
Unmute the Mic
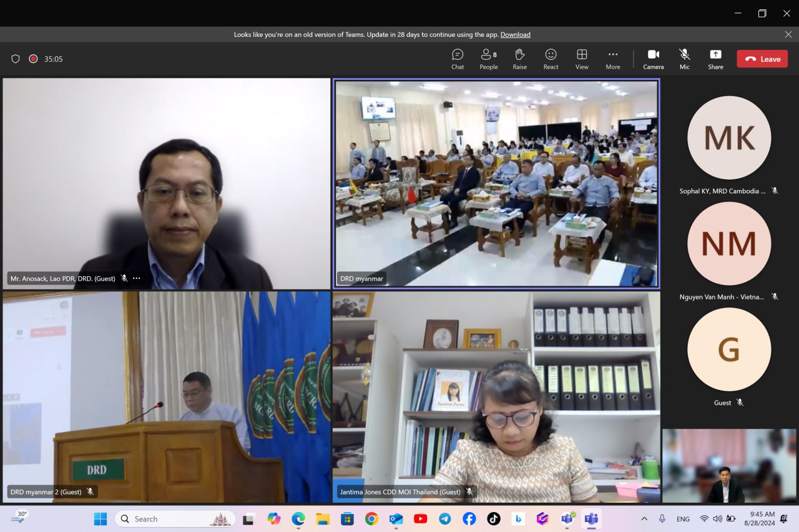685,59
